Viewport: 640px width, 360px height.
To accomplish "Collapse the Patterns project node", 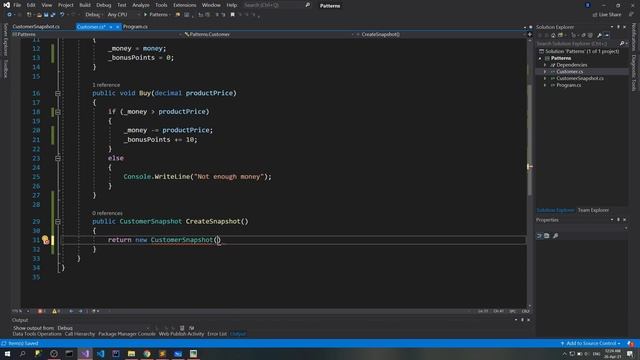I will (x=540, y=58).
